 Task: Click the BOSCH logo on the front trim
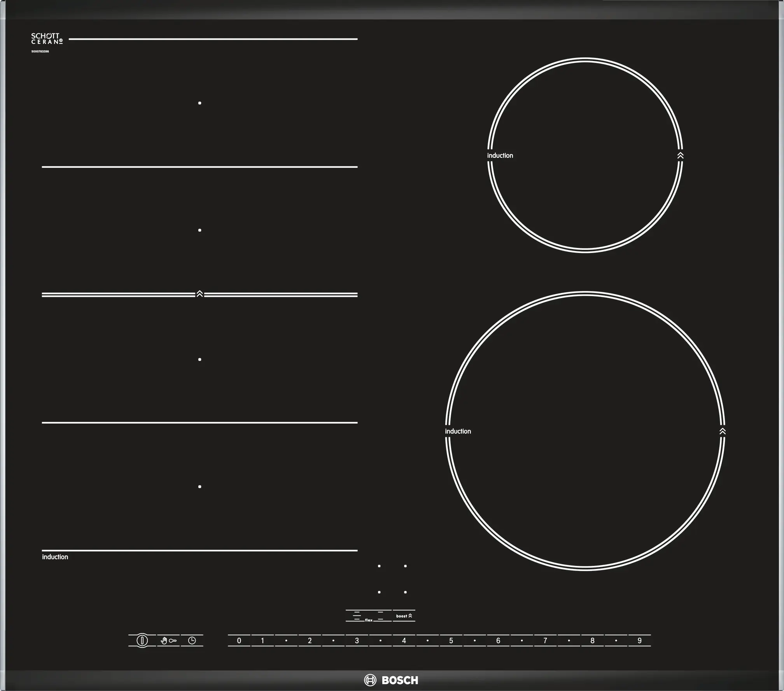(391, 680)
